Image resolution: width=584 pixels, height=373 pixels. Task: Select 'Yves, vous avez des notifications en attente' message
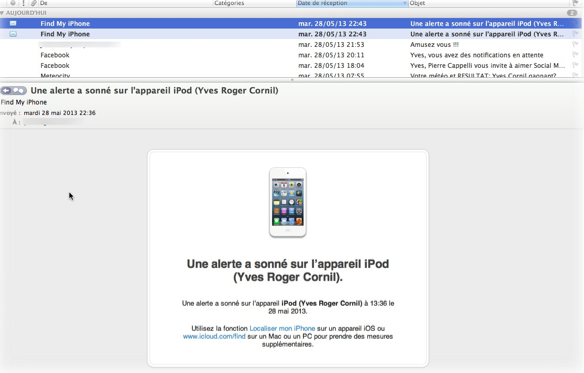click(477, 55)
